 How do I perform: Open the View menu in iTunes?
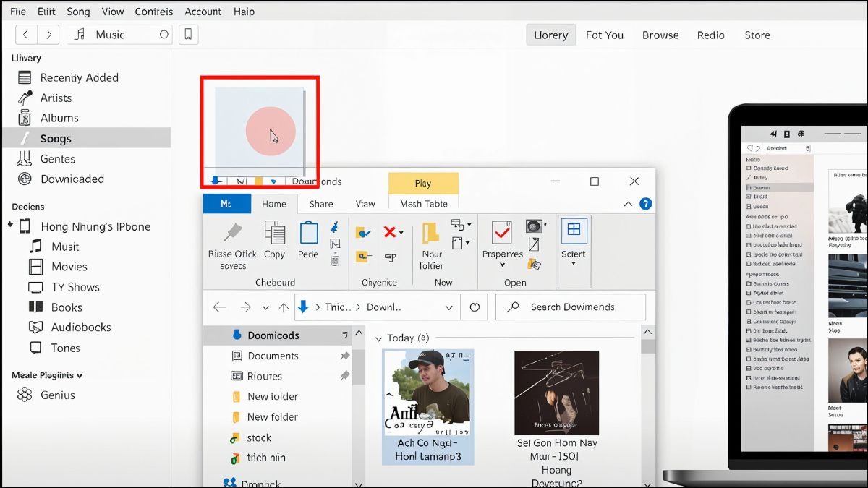(112, 12)
